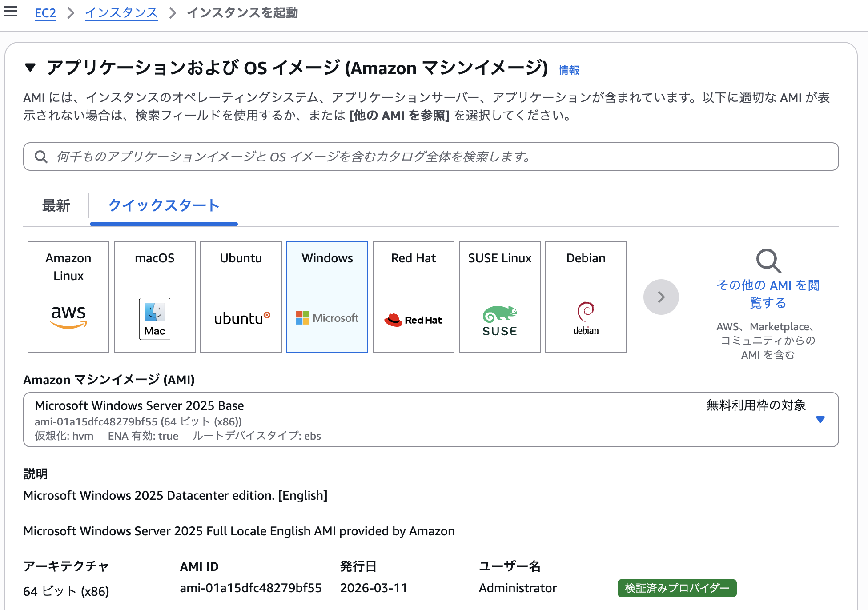Open the 情報 info link
This screenshot has height=610, width=868.
[569, 70]
